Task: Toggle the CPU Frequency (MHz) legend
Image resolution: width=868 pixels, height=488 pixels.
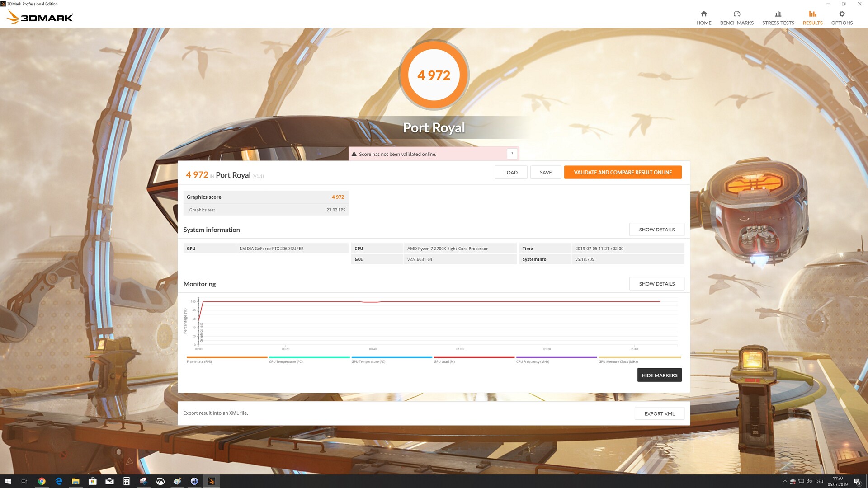Action: (533, 361)
